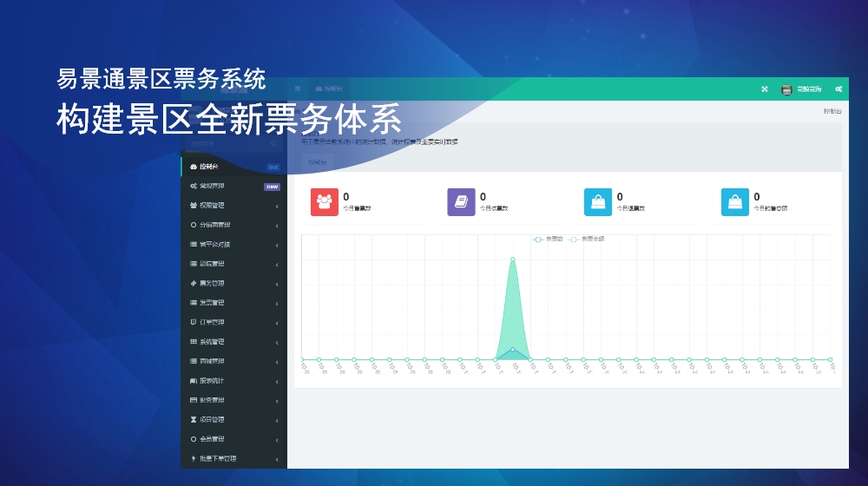Click the purple book icon for 今日检票数
The image size is (868, 486).
[x=461, y=202]
